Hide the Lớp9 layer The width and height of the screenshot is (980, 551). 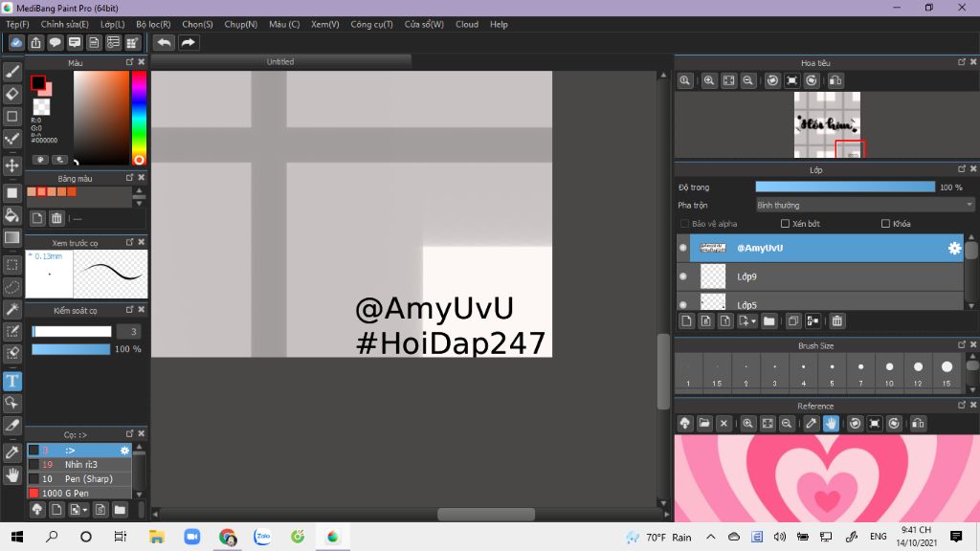point(683,276)
